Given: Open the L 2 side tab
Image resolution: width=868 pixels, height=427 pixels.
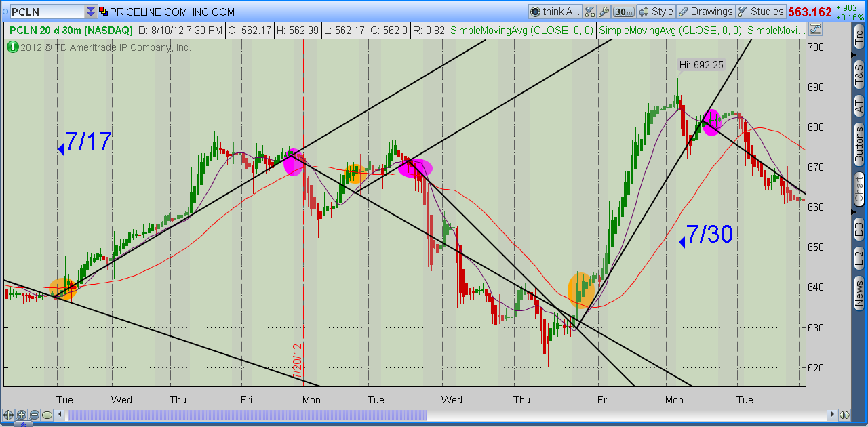Looking at the screenshot, I should point(859,258).
